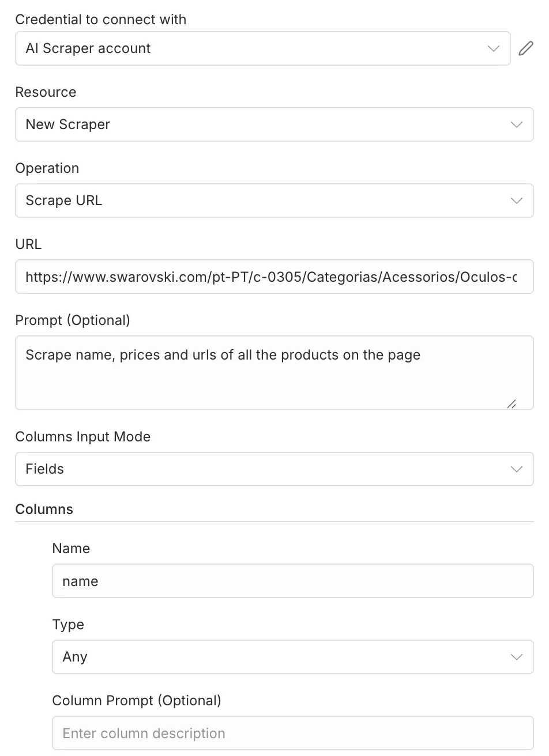Click the Type field dropdown arrow
Image resolution: width=549 pixels, height=756 pixels.
(516, 657)
